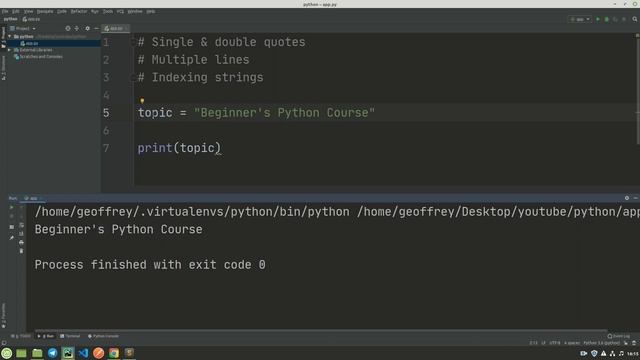Open Telegram from the taskbar

click(52, 353)
